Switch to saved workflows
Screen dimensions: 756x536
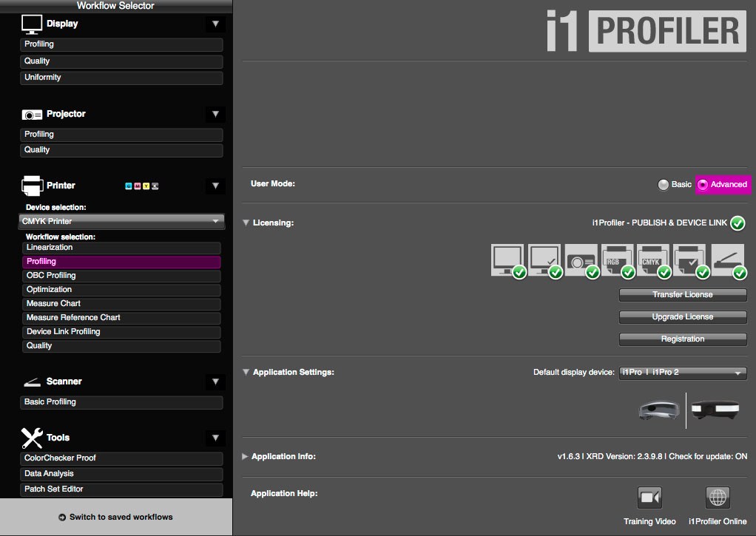pos(116,517)
